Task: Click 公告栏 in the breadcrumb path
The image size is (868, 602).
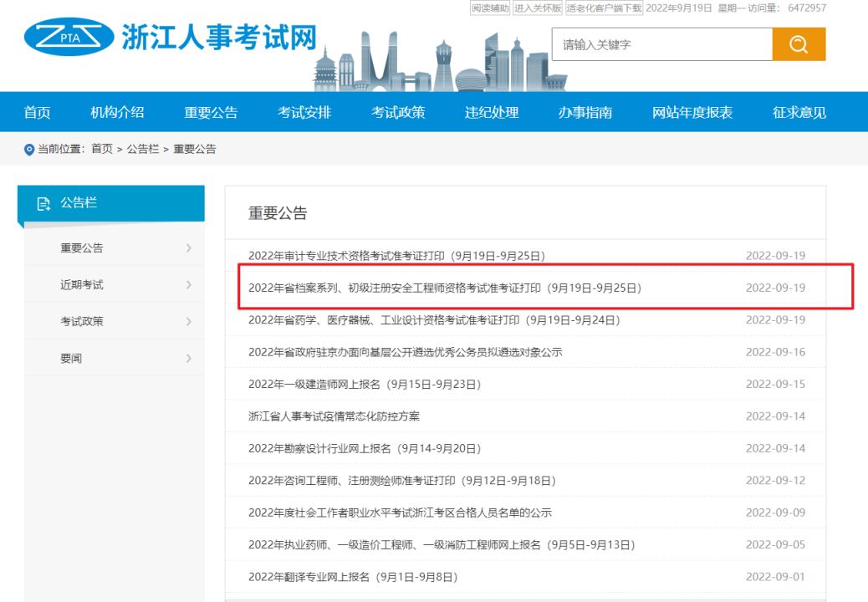Action: click(142, 149)
